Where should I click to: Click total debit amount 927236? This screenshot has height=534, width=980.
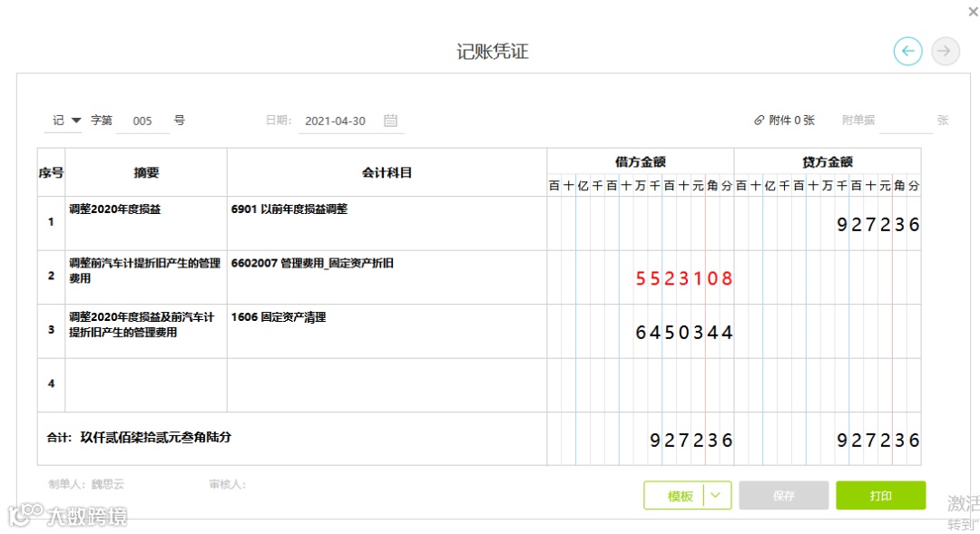[691, 441]
